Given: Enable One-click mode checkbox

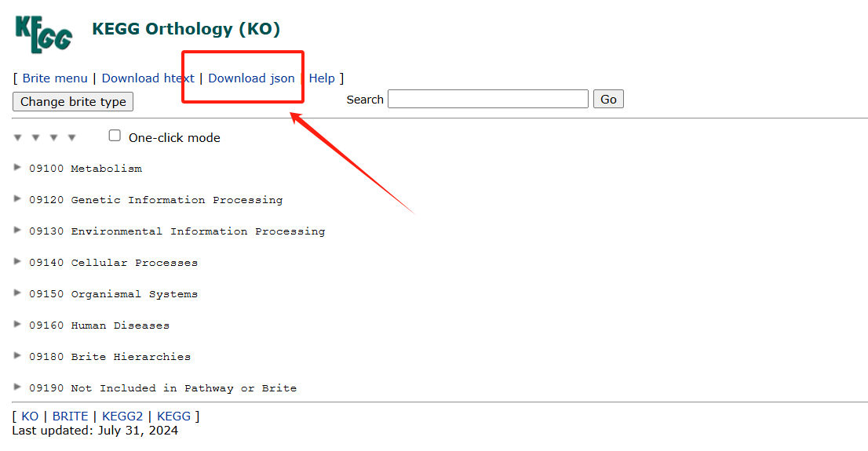Looking at the screenshot, I should pyautogui.click(x=115, y=136).
